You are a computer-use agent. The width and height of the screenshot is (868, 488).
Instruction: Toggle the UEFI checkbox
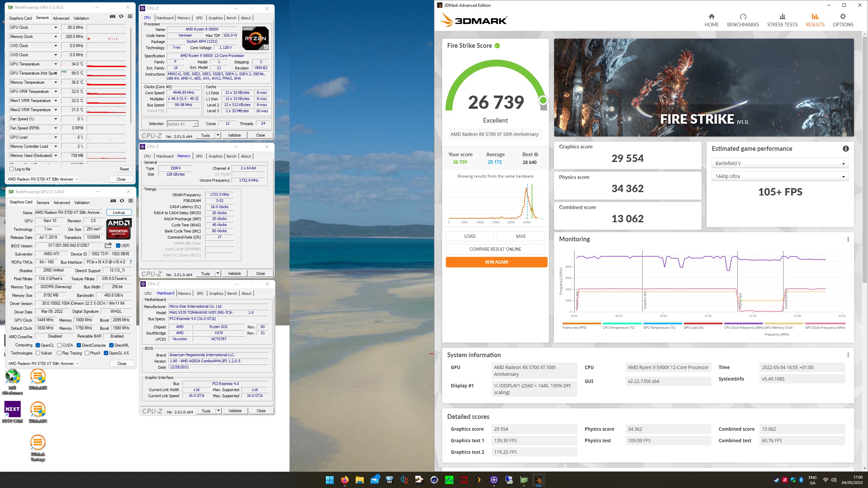118,246
